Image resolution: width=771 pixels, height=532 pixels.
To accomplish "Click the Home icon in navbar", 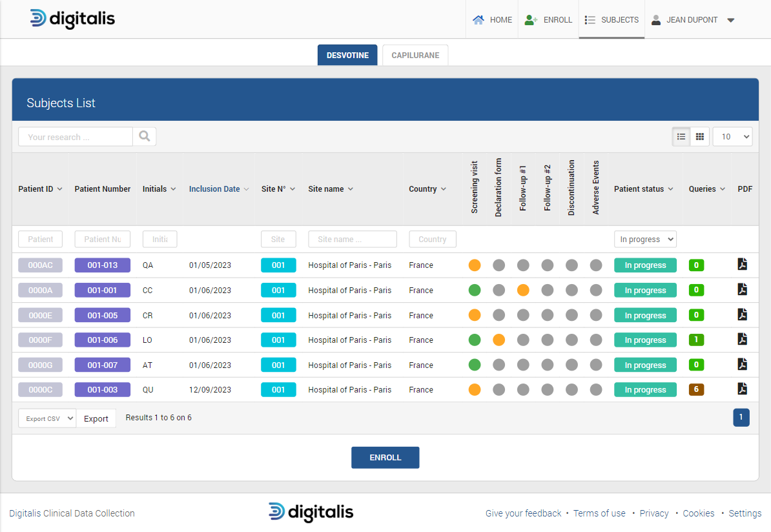I will [478, 20].
